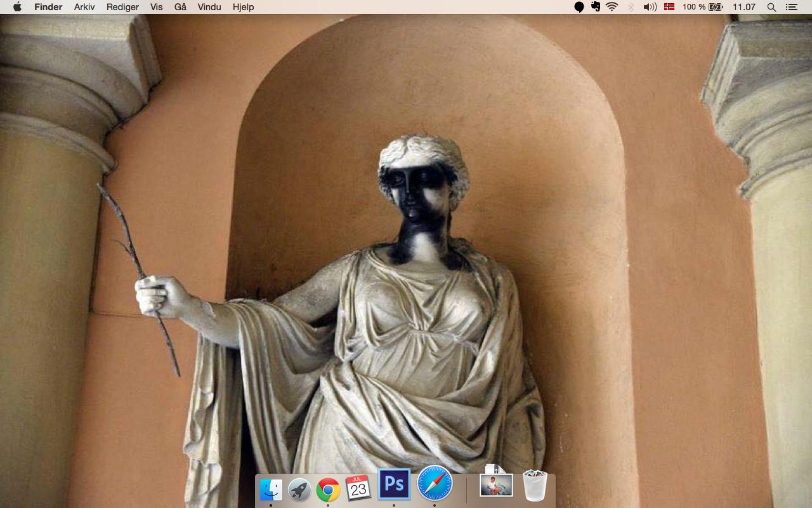
Task: Open the Apple menu
Action: 17,7
